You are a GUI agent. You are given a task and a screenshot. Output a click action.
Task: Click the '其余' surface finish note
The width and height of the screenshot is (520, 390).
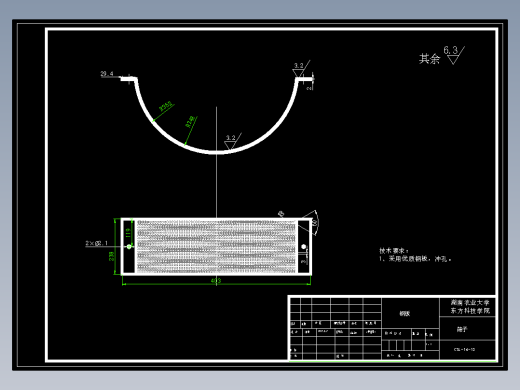pos(429,59)
